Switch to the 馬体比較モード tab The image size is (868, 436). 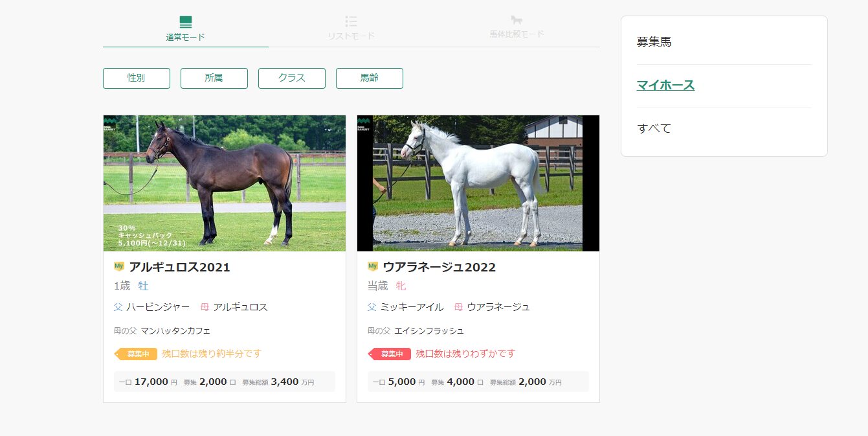point(517,29)
